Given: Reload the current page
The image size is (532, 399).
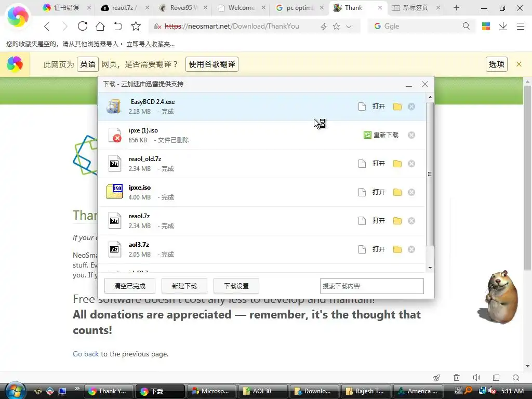Looking at the screenshot, I should (83, 26).
